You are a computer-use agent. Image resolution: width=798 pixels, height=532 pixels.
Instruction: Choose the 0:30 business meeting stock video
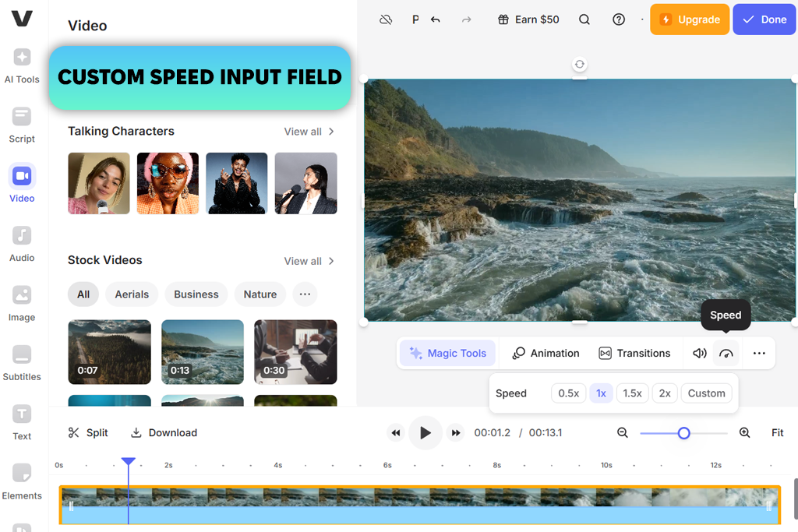coord(295,352)
